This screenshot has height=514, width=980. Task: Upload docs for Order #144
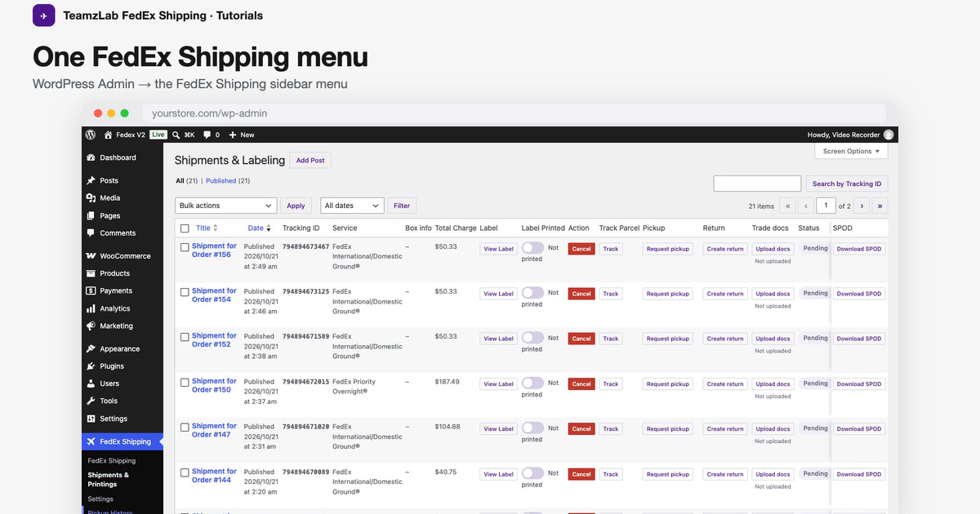(x=773, y=474)
